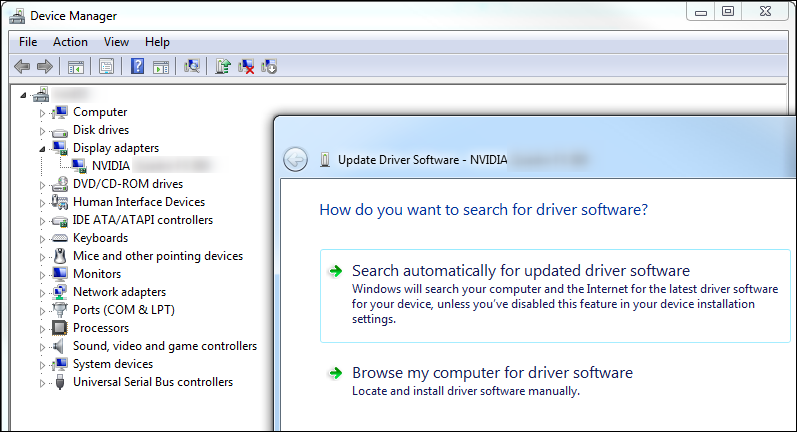Open the View menu

click(116, 42)
